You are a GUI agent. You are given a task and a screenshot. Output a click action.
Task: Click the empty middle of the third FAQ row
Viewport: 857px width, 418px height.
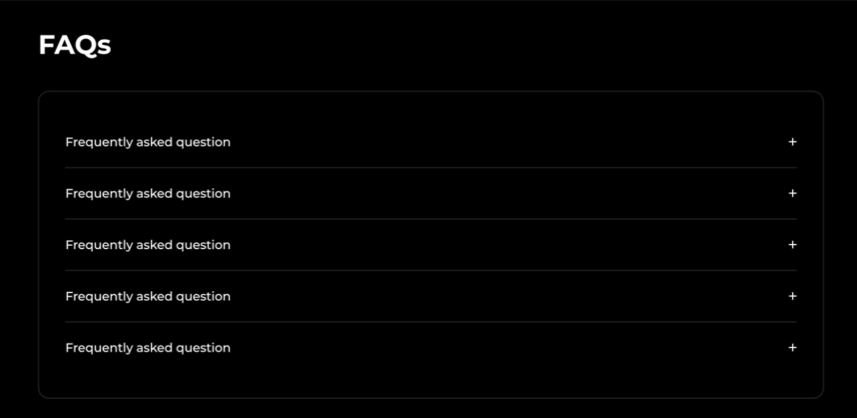pyautogui.click(x=500, y=245)
